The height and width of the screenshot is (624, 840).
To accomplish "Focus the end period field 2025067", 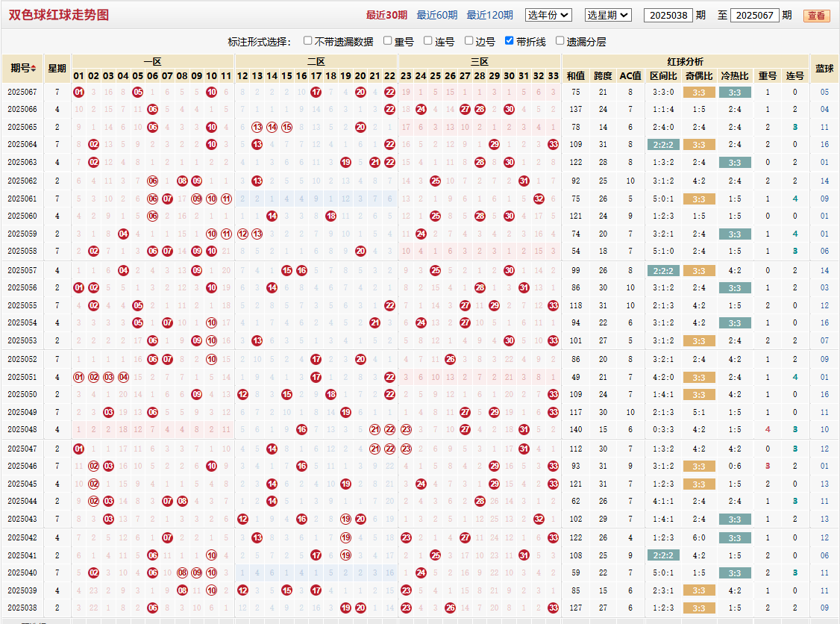I will [754, 15].
